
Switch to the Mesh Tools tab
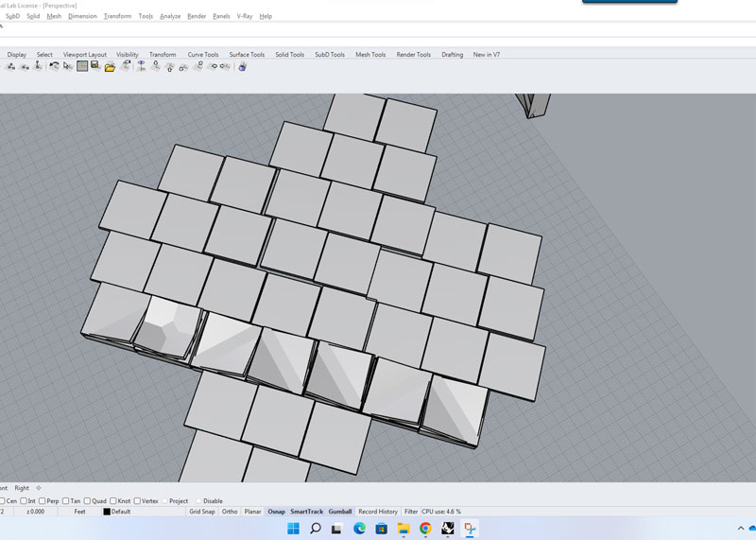click(370, 55)
